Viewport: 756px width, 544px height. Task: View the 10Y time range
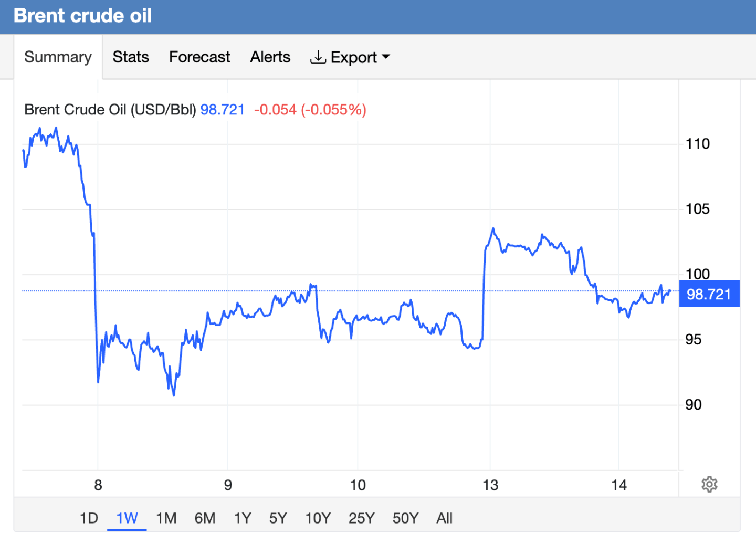pyautogui.click(x=318, y=518)
